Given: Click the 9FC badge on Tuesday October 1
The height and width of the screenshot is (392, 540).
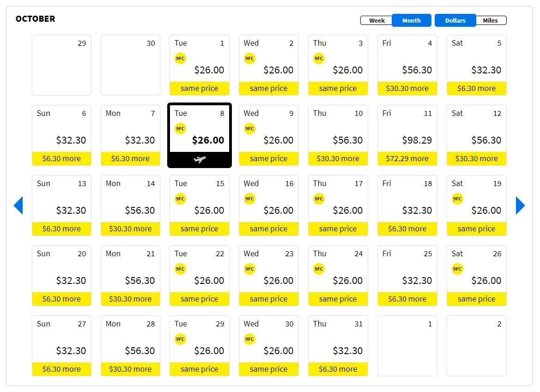Looking at the screenshot, I should pos(180,59).
